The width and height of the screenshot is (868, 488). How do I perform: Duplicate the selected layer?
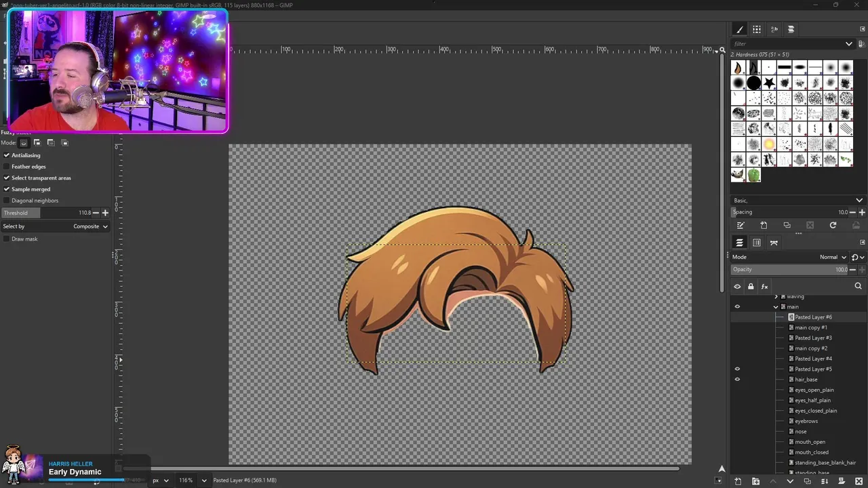(807, 481)
